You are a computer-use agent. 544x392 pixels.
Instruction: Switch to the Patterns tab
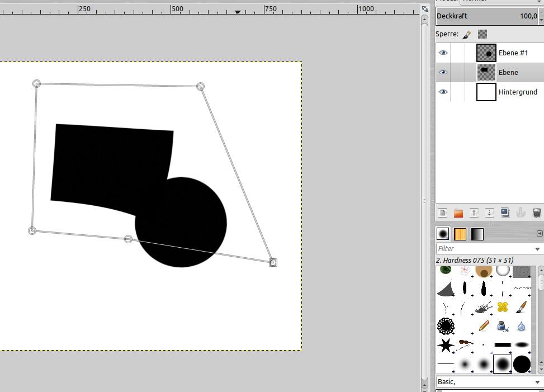(x=460, y=234)
